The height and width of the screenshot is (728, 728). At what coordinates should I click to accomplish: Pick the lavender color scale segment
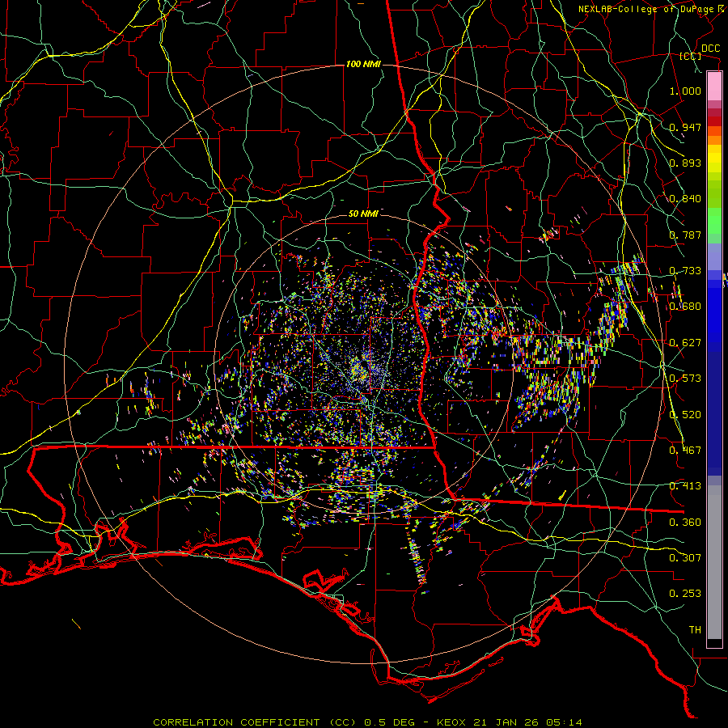tap(714, 256)
